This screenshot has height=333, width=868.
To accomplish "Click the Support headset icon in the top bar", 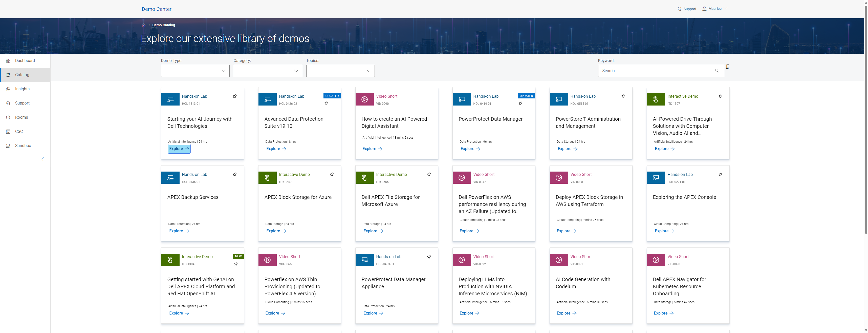I will (679, 9).
